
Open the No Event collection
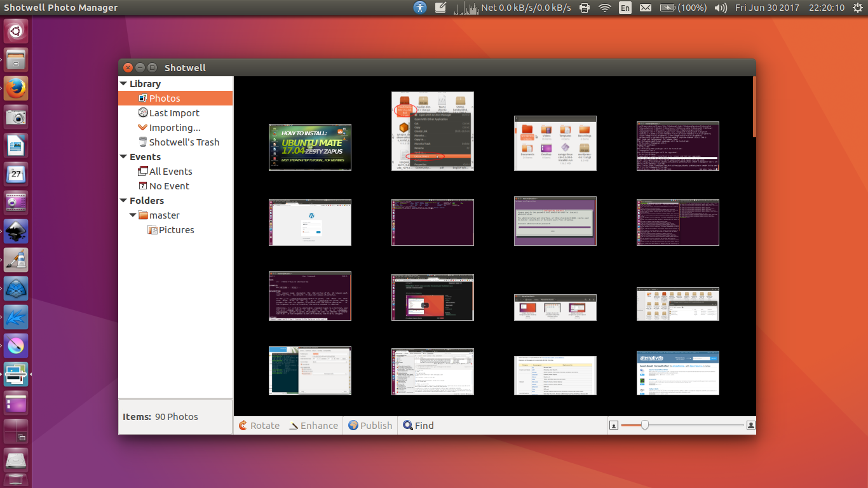168,186
